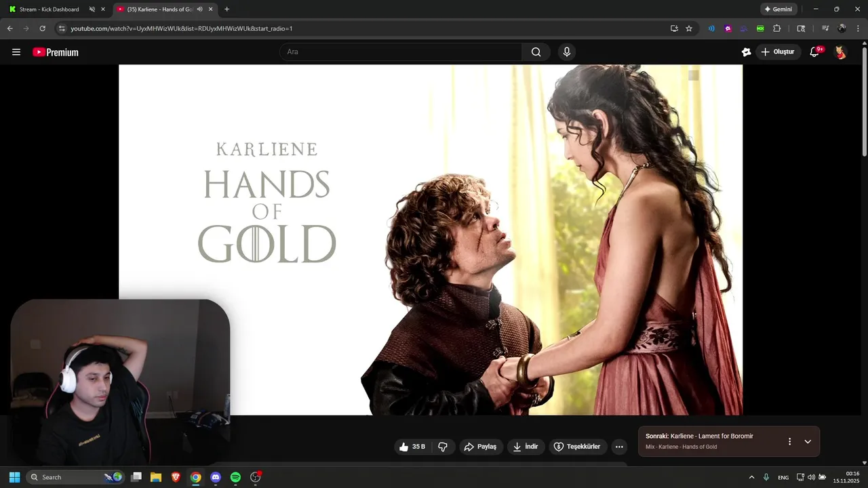Open the purple square extension icon
The width and height of the screenshot is (868, 488).
pyautogui.click(x=728, y=28)
